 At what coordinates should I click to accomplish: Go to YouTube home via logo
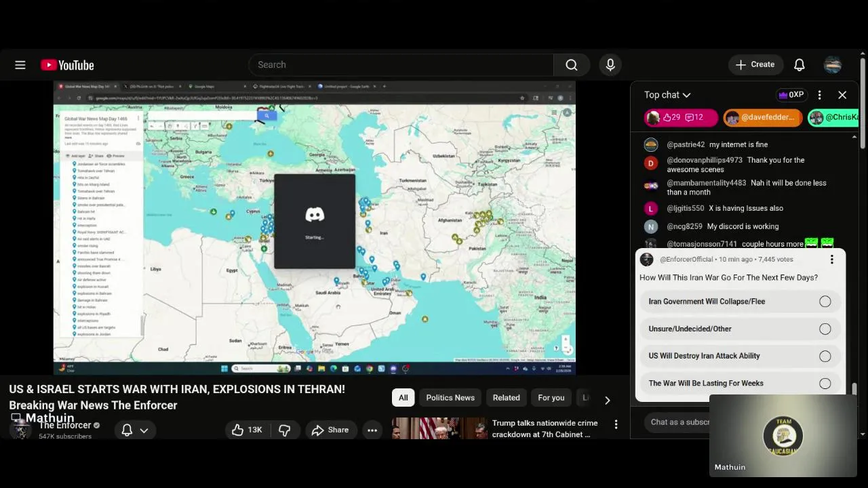click(67, 65)
